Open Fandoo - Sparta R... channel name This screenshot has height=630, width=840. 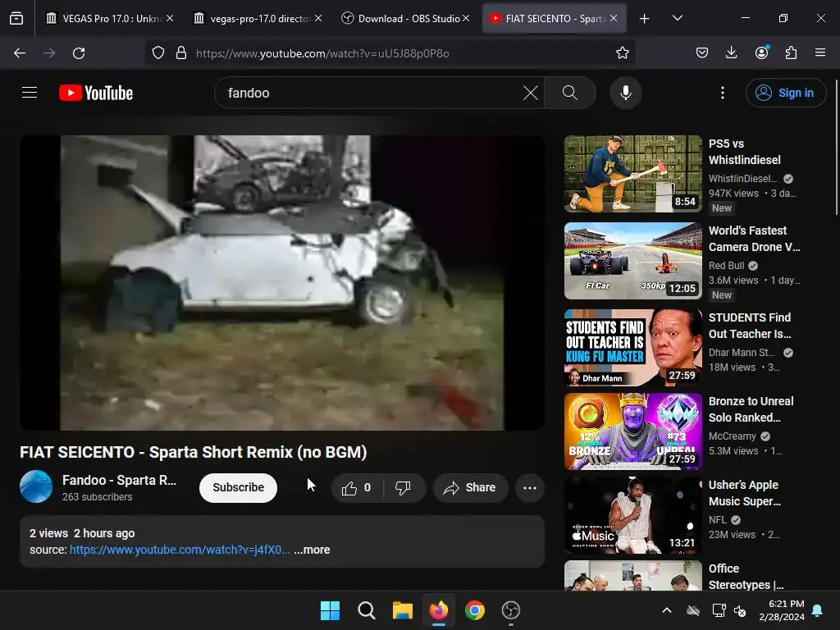119,481
